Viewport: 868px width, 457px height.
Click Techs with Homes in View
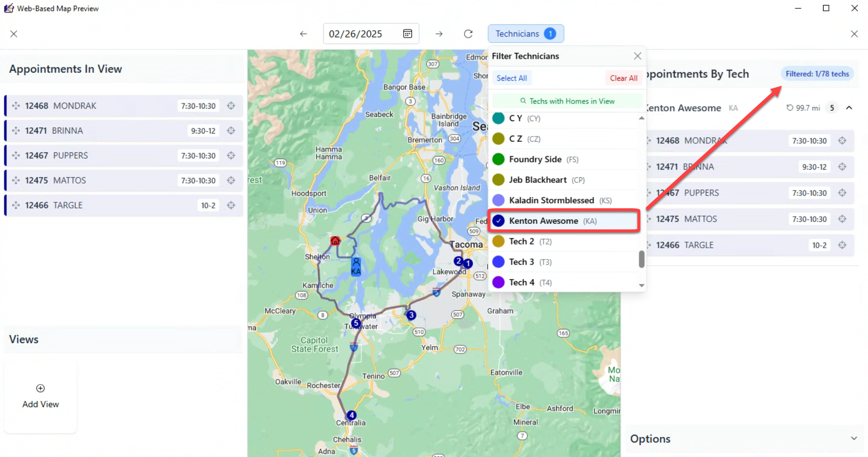[567, 101]
